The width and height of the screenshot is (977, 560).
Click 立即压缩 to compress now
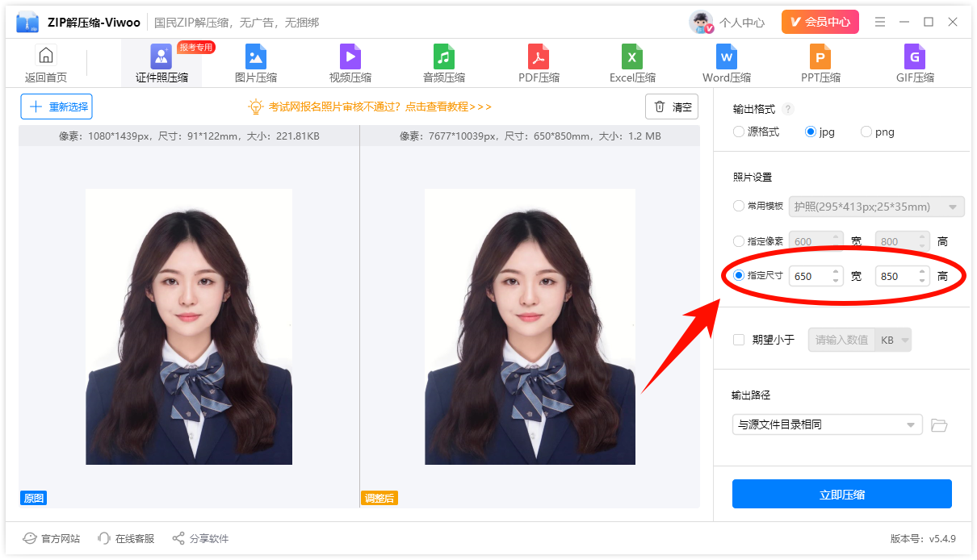coord(842,494)
